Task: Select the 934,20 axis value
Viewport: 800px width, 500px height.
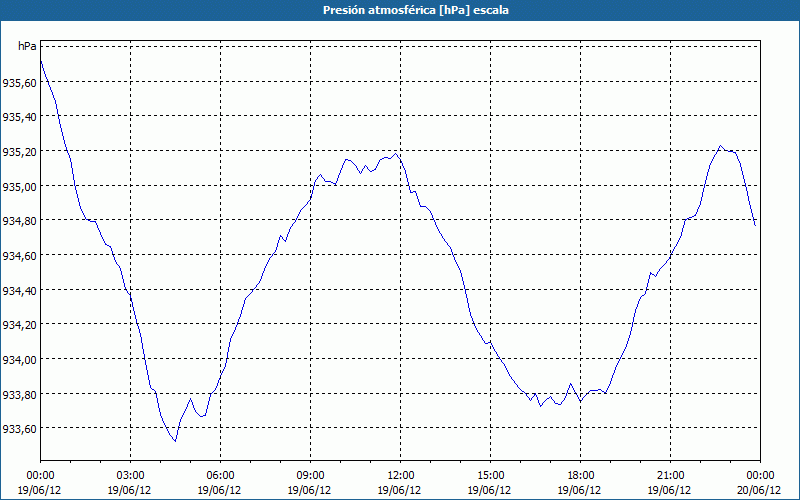Action: pyautogui.click(x=20, y=324)
